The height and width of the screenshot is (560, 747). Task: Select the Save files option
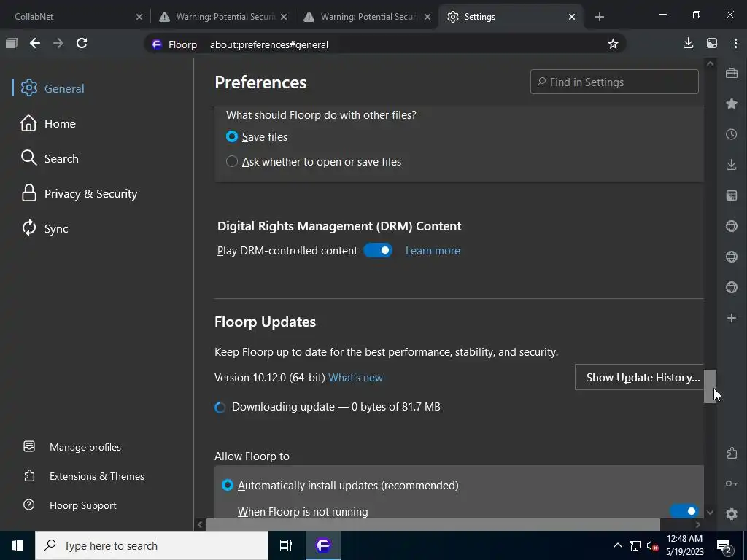tap(258, 136)
